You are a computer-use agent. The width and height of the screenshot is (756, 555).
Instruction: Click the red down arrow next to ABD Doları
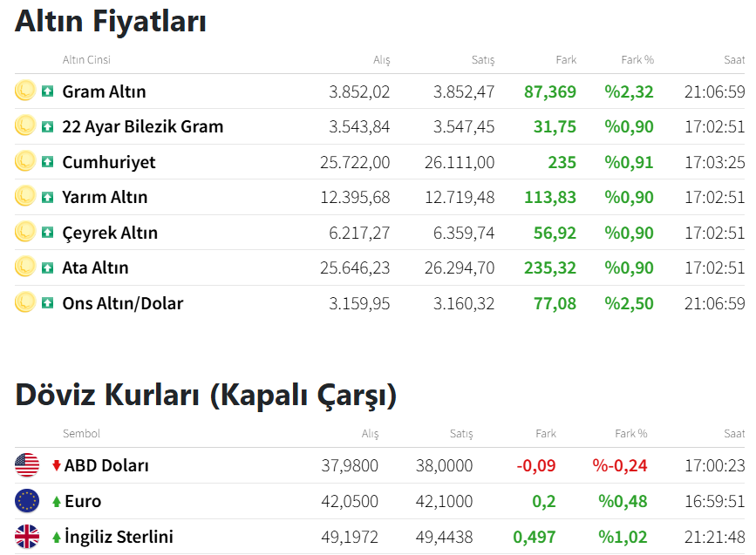coord(57,465)
